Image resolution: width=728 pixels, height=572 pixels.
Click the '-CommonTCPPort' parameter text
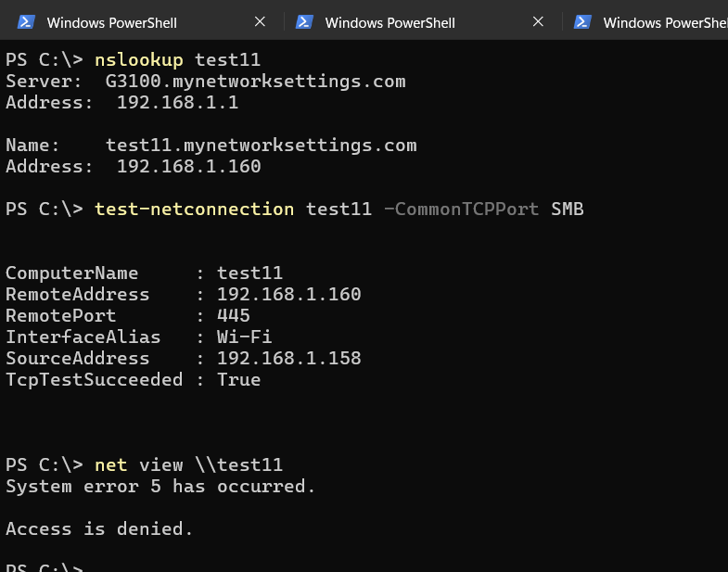point(462,210)
